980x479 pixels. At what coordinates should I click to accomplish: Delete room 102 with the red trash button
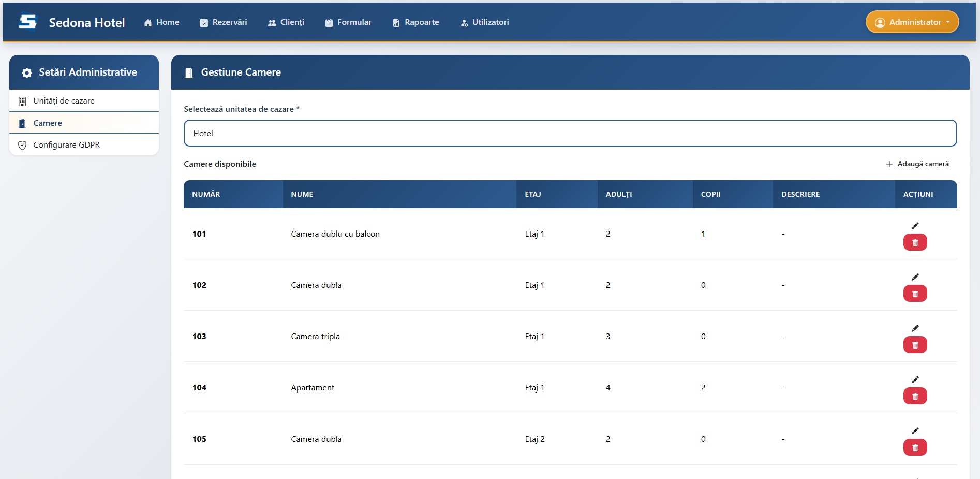click(x=915, y=294)
